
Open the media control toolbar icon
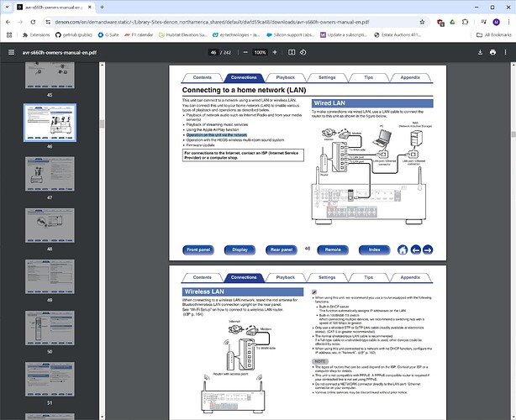pyautogui.click(x=484, y=22)
